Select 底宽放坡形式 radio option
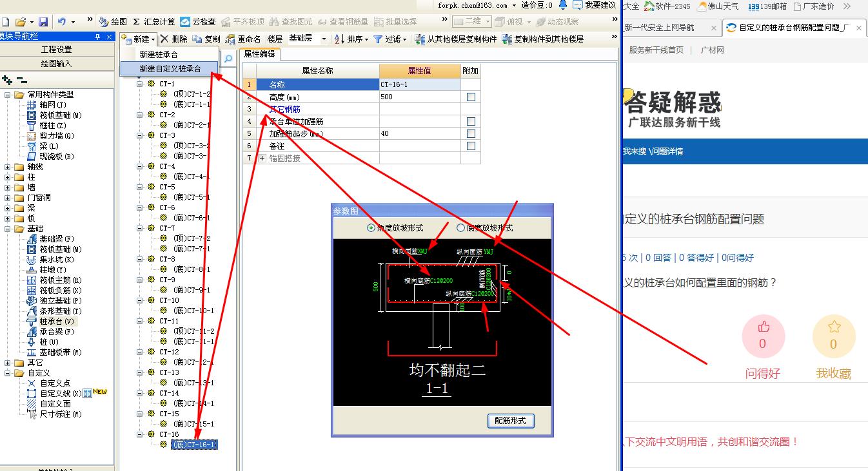868x471 pixels. pos(460,227)
